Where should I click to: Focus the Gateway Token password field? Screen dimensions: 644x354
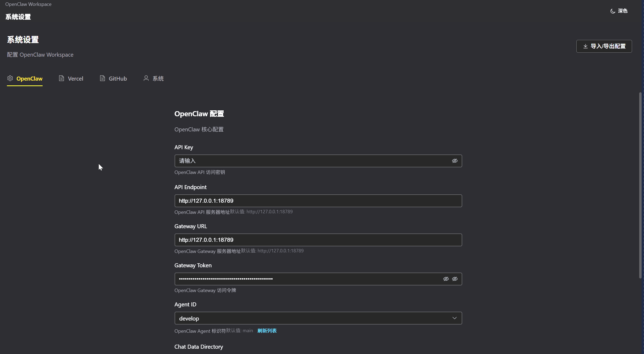(x=318, y=279)
